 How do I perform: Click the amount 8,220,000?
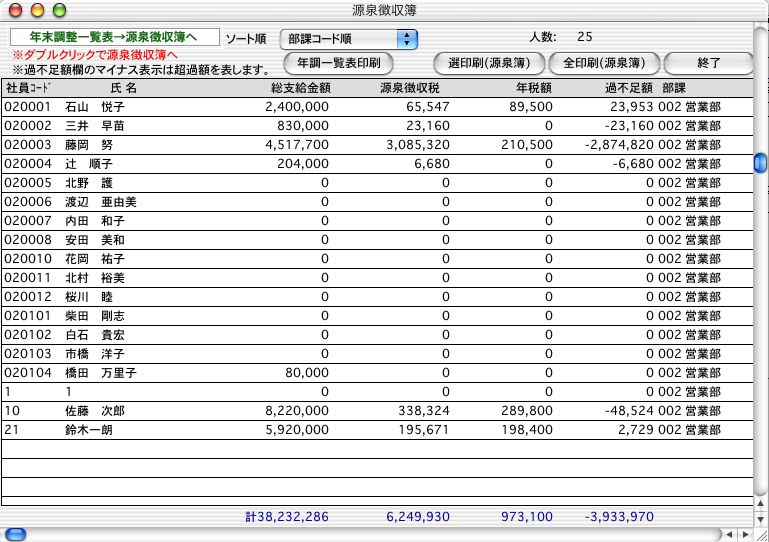(x=297, y=411)
